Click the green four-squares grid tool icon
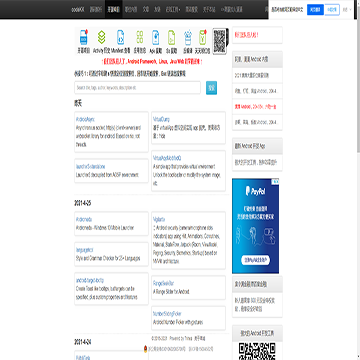 click(x=140, y=37)
